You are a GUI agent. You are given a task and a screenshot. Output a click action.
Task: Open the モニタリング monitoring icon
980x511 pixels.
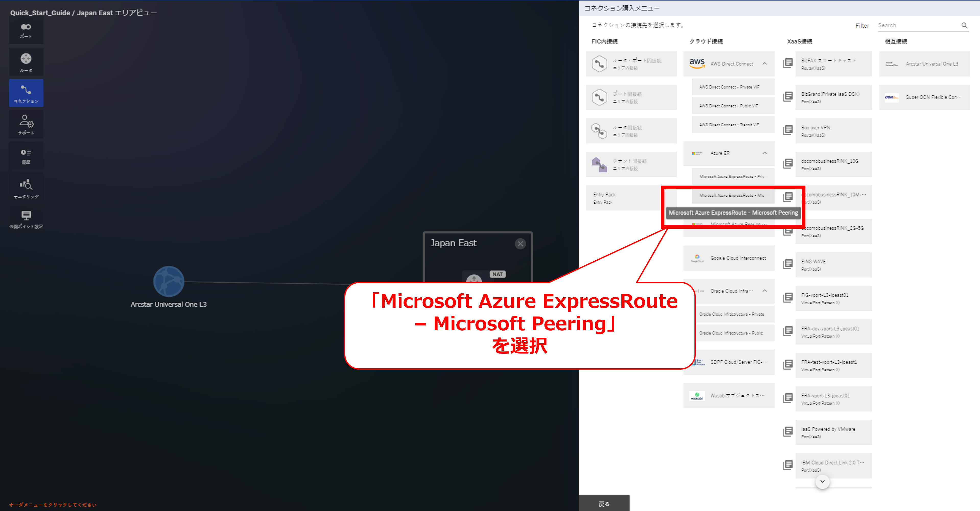click(26, 188)
